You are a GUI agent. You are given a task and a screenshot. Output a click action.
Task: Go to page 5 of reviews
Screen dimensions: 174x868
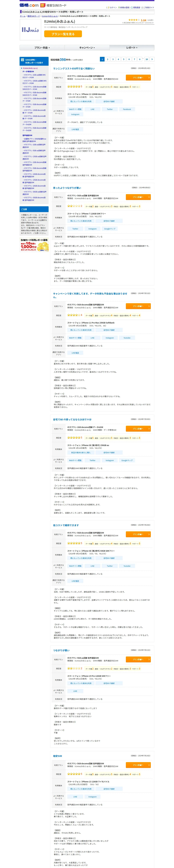(x=124, y=59)
